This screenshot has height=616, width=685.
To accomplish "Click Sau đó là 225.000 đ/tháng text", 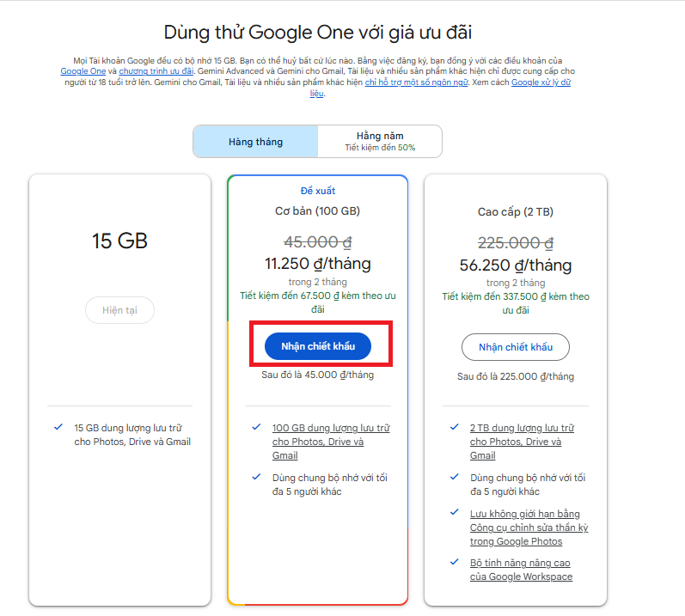I will (x=516, y=376).
